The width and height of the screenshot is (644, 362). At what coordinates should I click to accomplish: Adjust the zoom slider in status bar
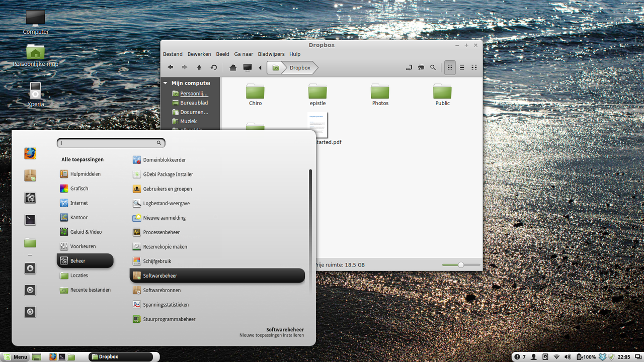coord(461,265)
